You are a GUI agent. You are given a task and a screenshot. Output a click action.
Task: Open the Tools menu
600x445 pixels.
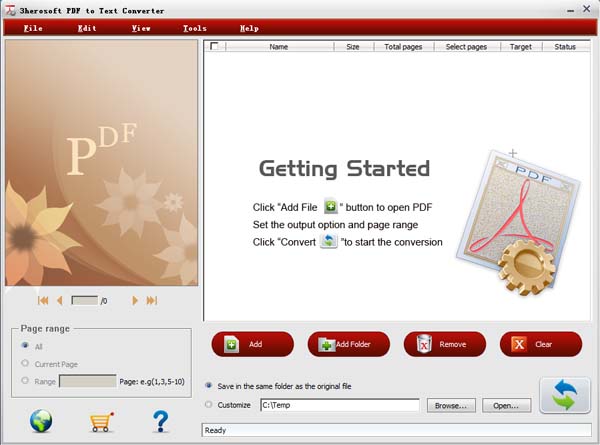194,28
